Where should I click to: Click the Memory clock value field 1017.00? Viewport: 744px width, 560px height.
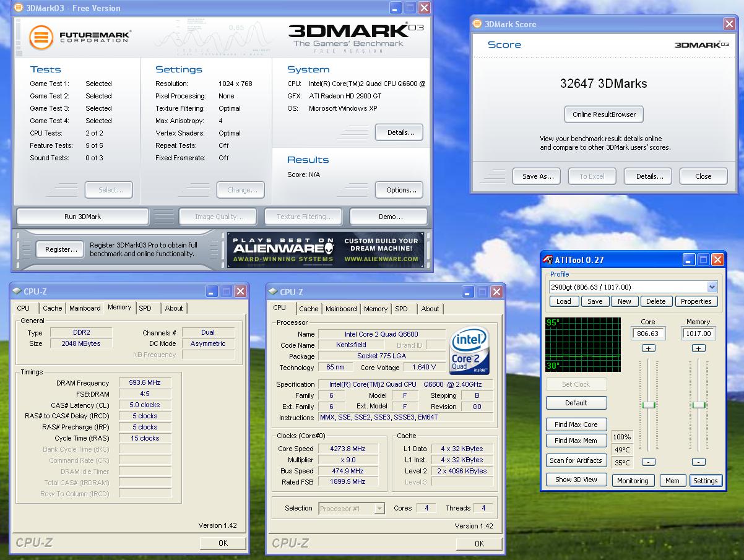click(698, 334)
